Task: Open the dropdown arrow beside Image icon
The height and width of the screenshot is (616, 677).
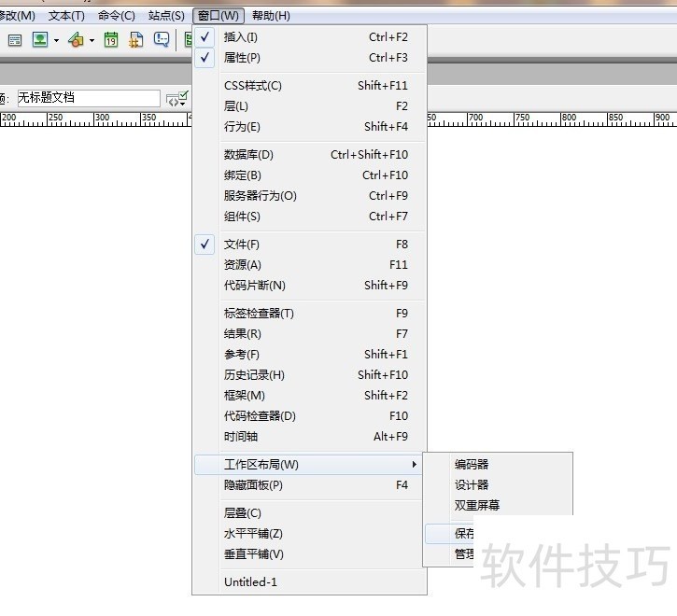Action: (56, 40)
